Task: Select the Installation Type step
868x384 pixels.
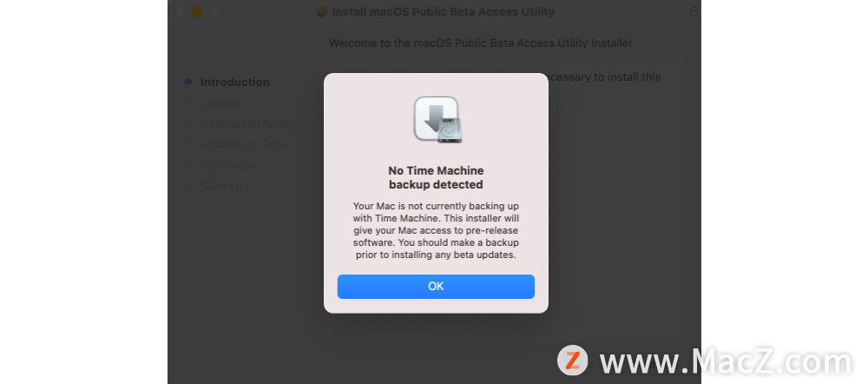Action: pos(243,145)
